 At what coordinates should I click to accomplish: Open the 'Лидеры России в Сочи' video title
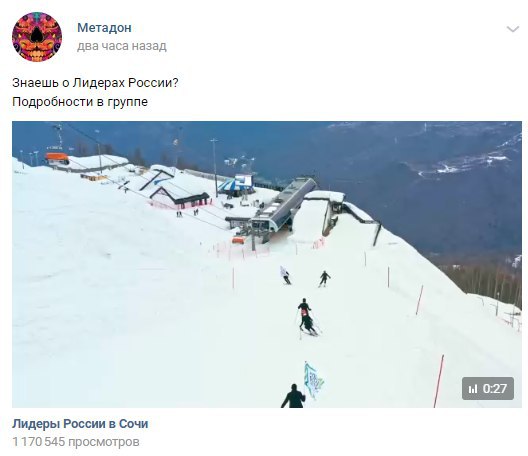point(80,424)
